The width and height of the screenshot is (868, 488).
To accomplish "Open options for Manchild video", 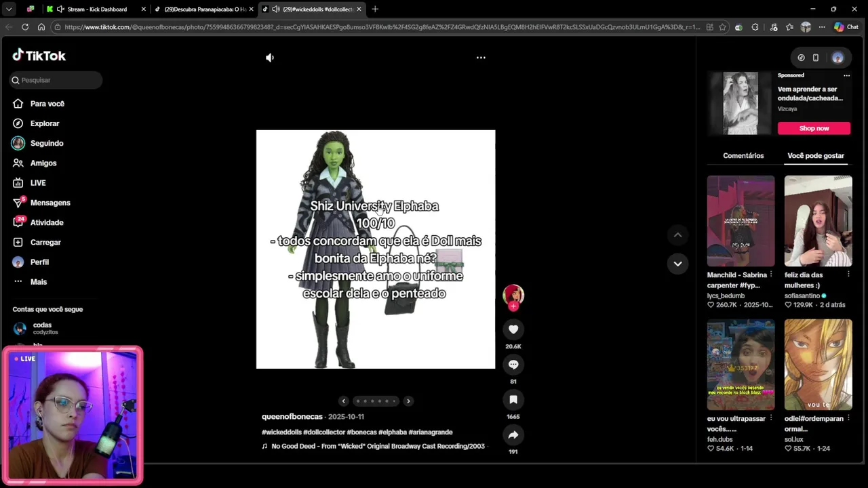I will tap(771, 274).
